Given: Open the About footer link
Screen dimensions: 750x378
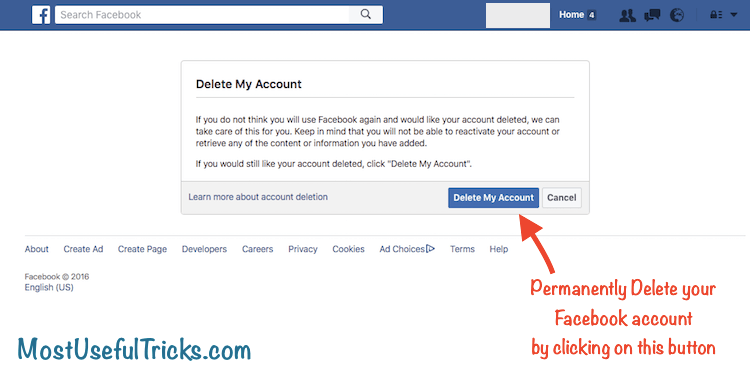Looking at the screenshot, I should click(36, 249).
